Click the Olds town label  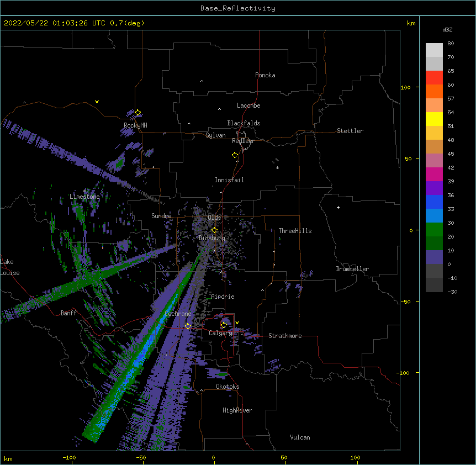pyautogui.click(x=214, y=218)
